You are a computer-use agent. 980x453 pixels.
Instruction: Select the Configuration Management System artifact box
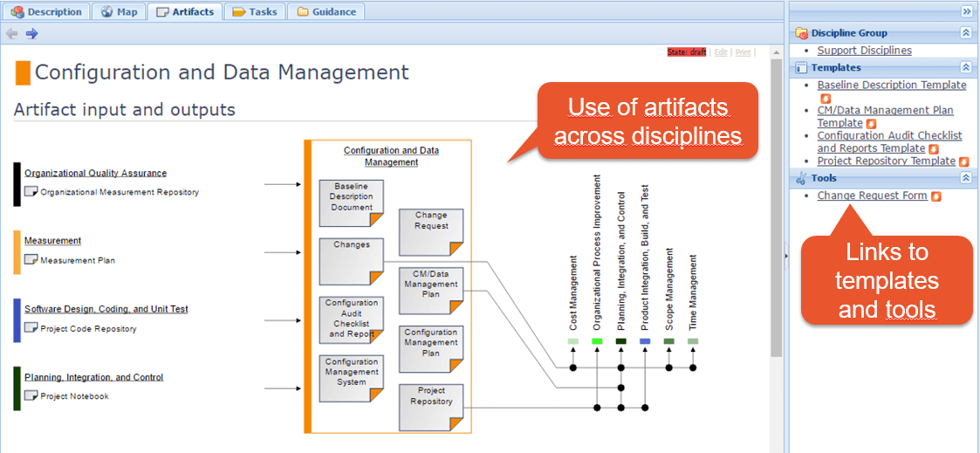pos(352,379)
